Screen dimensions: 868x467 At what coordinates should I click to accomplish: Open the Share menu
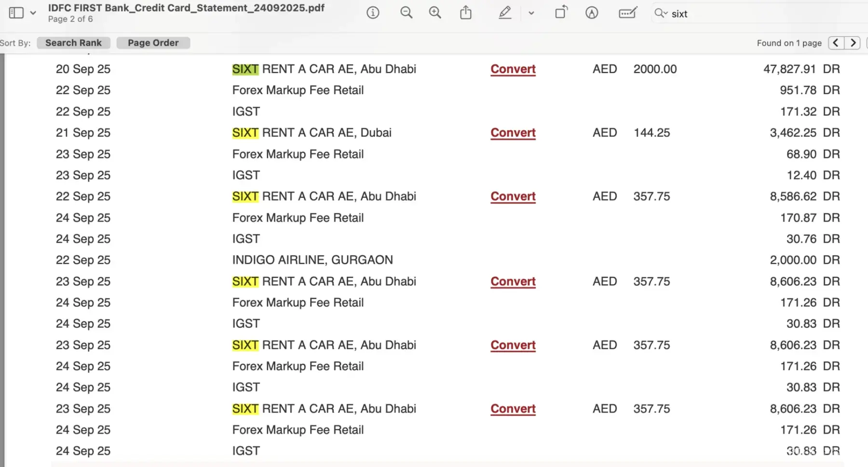465,13
